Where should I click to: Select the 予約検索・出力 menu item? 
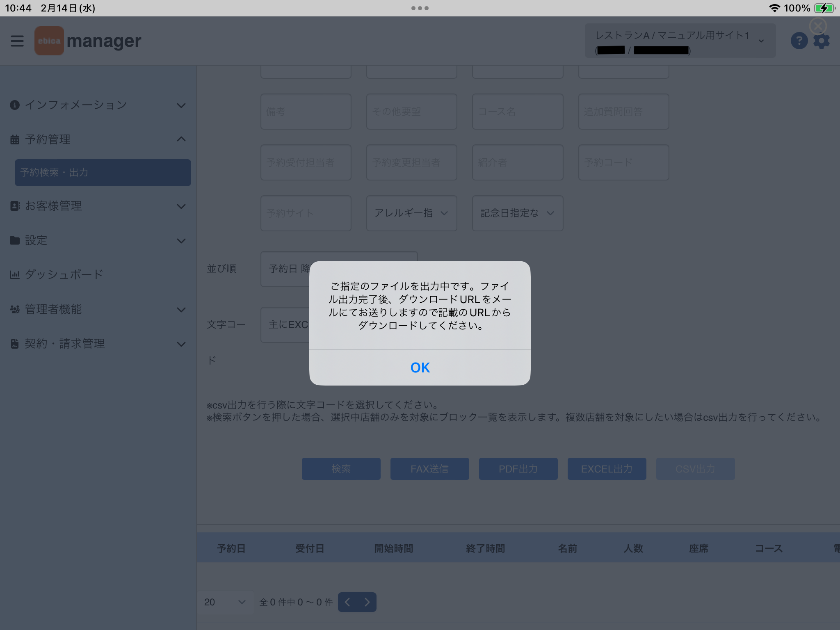(103, 173)
